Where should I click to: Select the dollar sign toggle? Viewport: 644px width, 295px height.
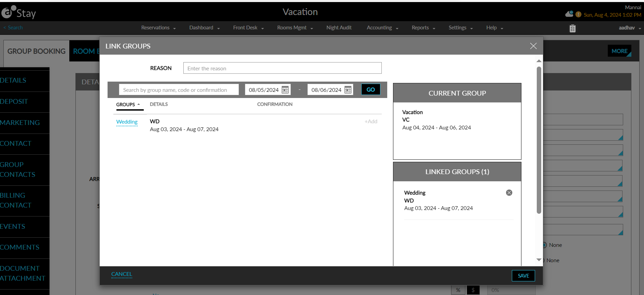pyautogui.click(x=473, y=290)
